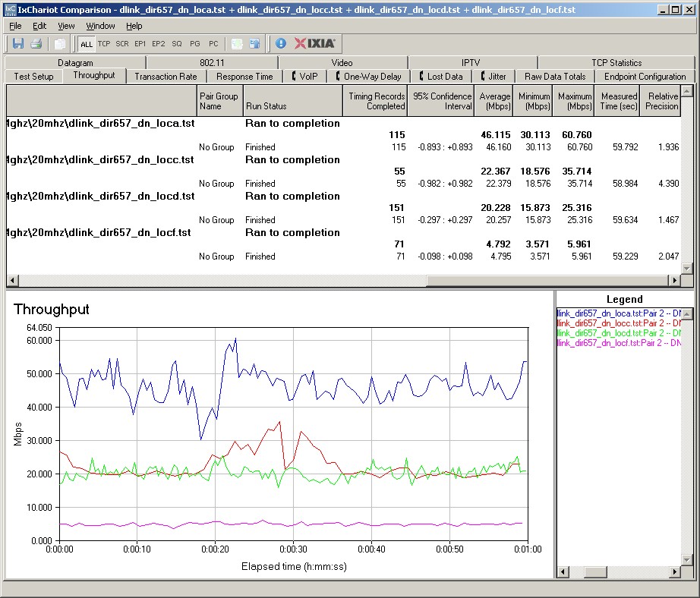
Task: Switch to the Endpoint Configuration tab
Action: point(645,77)
